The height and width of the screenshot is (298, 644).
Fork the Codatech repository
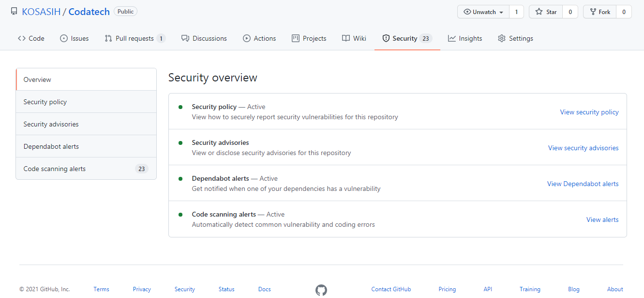(599, 12)
